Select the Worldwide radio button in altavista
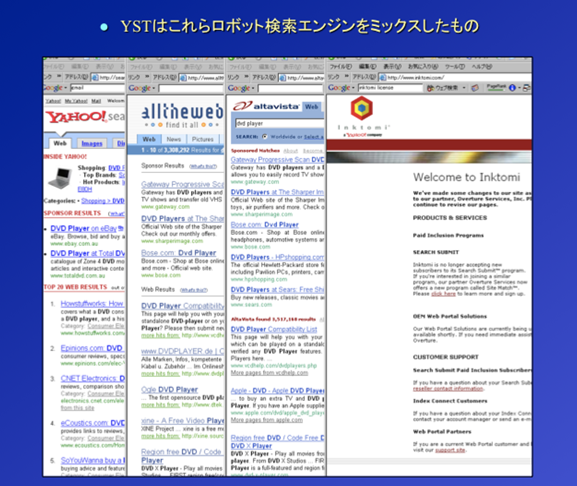Screen dimensions: 577x486 coord(265,136)
